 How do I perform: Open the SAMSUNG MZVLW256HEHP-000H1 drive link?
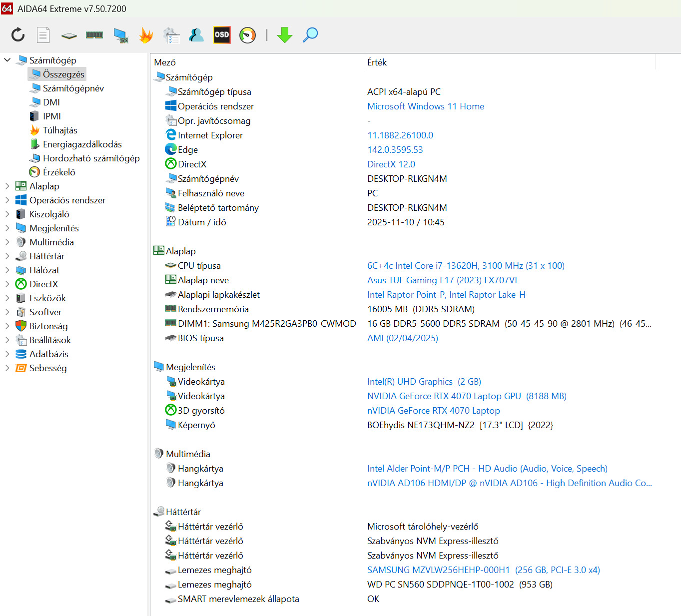484,570
